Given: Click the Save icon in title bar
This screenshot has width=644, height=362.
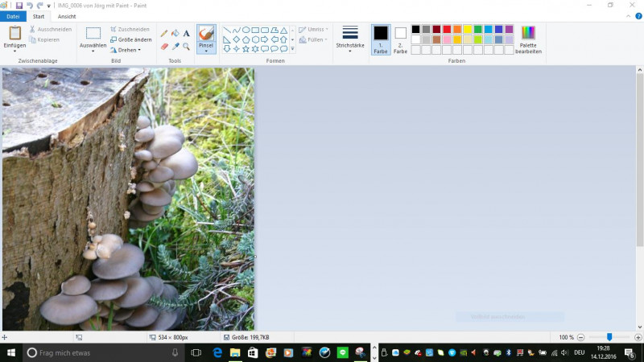Looking at the screenshot, I should click(x=19, y=6).
